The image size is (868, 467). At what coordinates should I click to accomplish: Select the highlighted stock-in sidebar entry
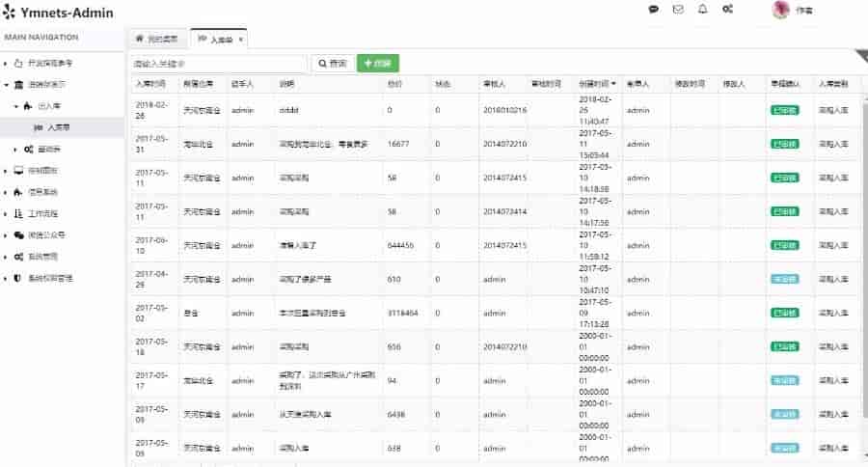62,127
